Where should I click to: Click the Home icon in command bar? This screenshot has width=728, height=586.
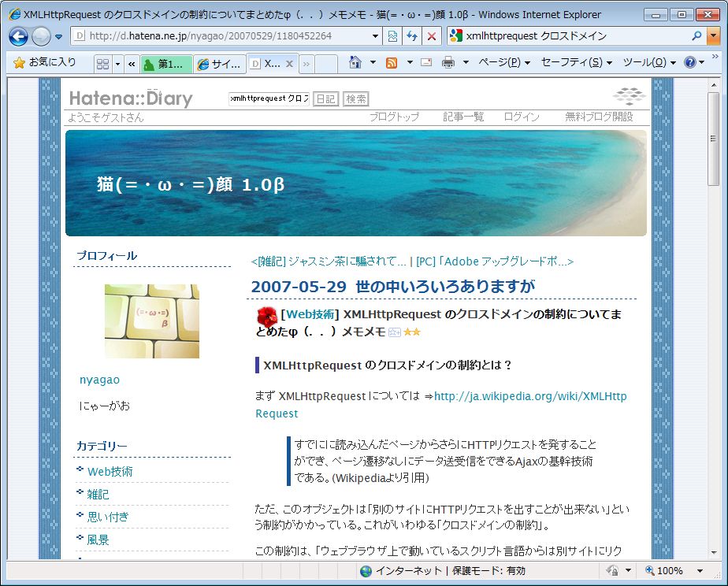355,63
